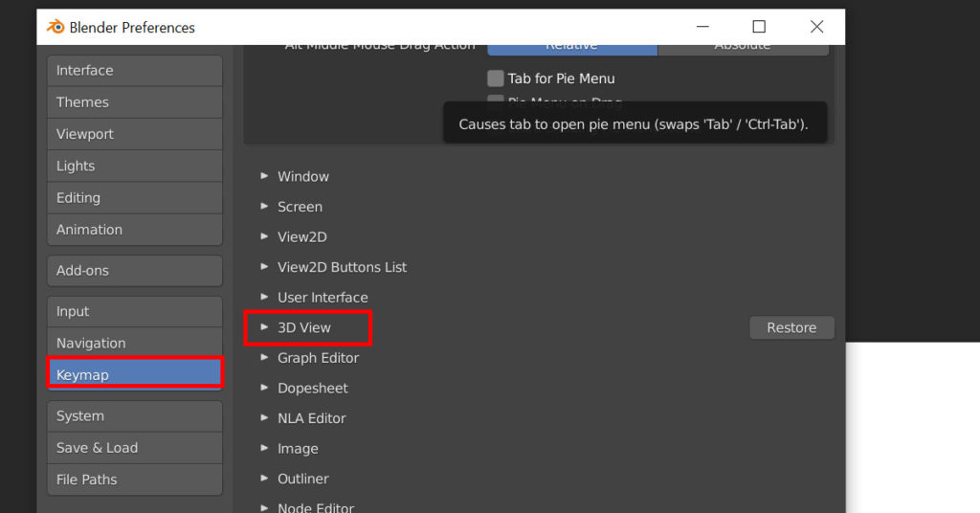Expand the 3D View keymap triangle

click(264, 327)
